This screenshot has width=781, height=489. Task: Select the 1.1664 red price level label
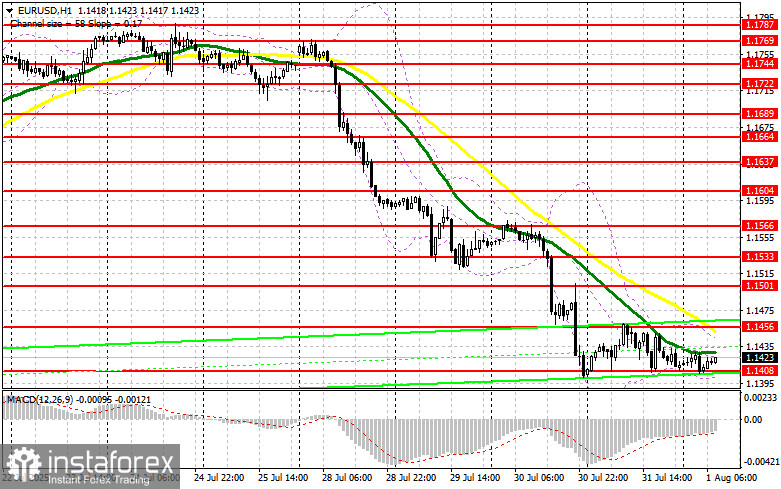[x=760, y=136]
